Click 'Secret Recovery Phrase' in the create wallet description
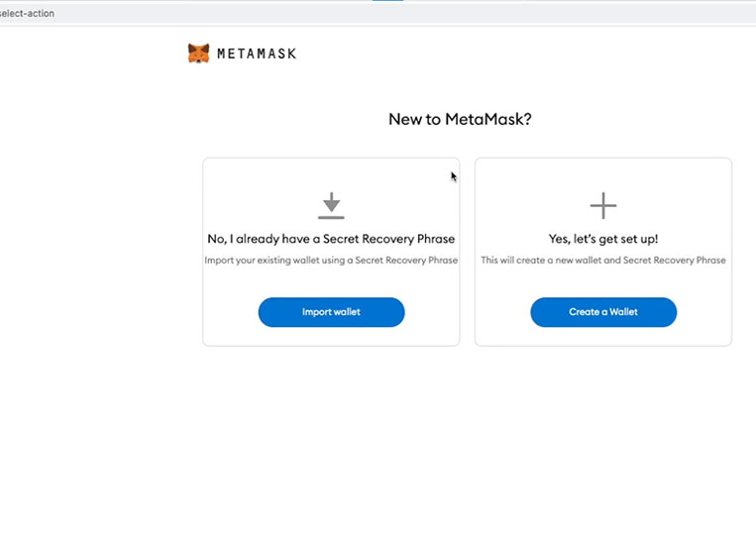Screen dimensions: 756x536 pos(674,261)
